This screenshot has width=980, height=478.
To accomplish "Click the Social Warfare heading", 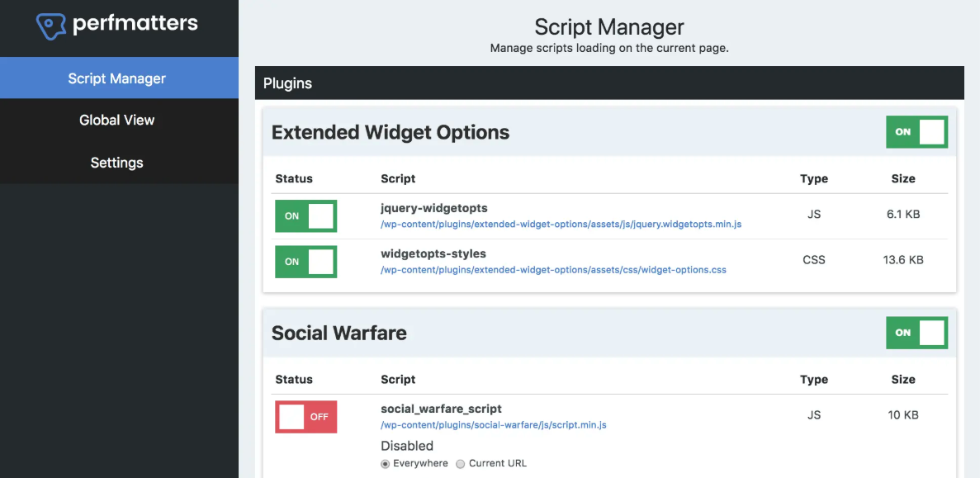I will click(x=339, y=333).
